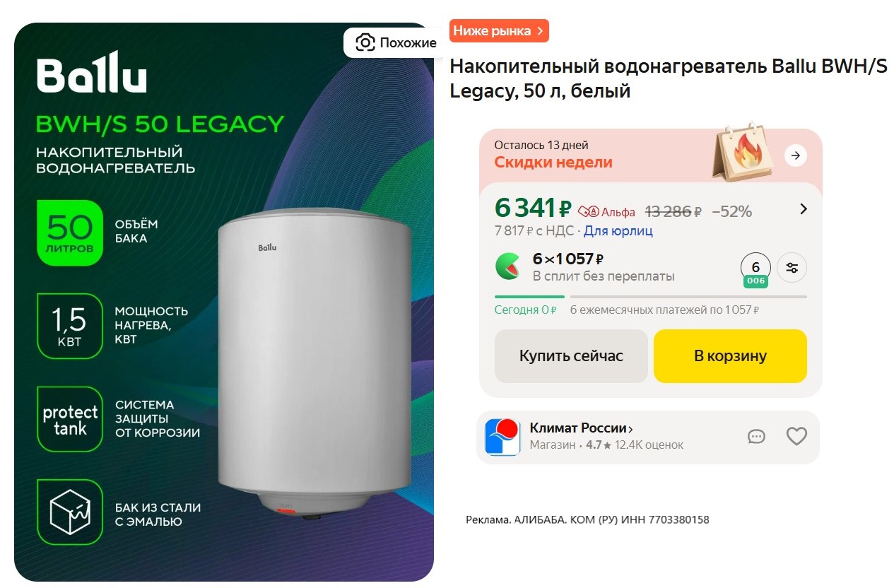The width and height of the screenshot is (894, 588).
Task: Click the split payment progress bar
Action: [650, 297]
